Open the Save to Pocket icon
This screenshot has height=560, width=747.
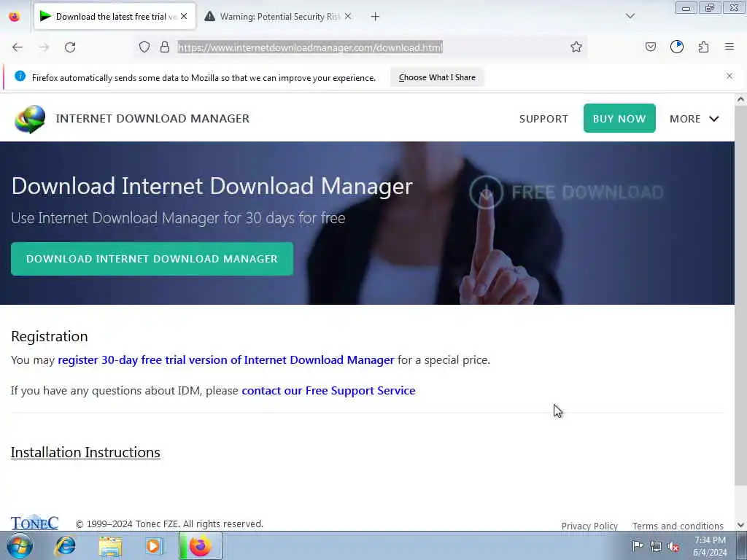pos(650,47)
